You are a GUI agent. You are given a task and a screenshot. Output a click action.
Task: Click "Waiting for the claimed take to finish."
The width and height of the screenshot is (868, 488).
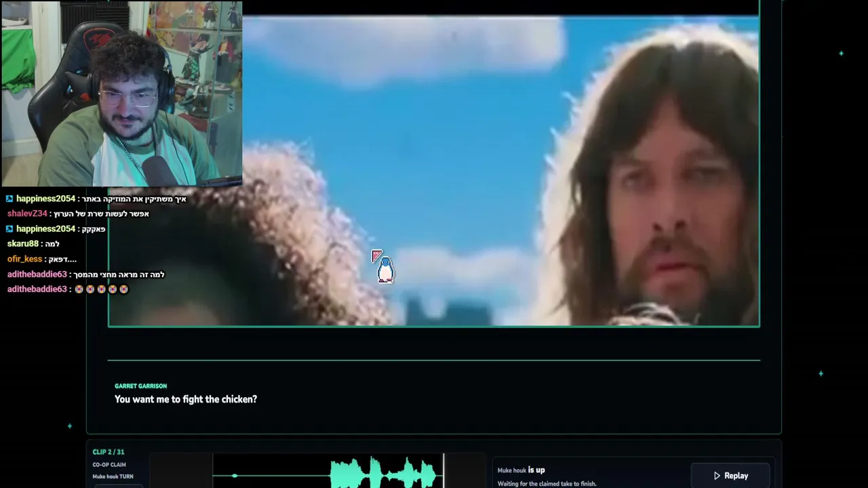click(x=547, y=484)
